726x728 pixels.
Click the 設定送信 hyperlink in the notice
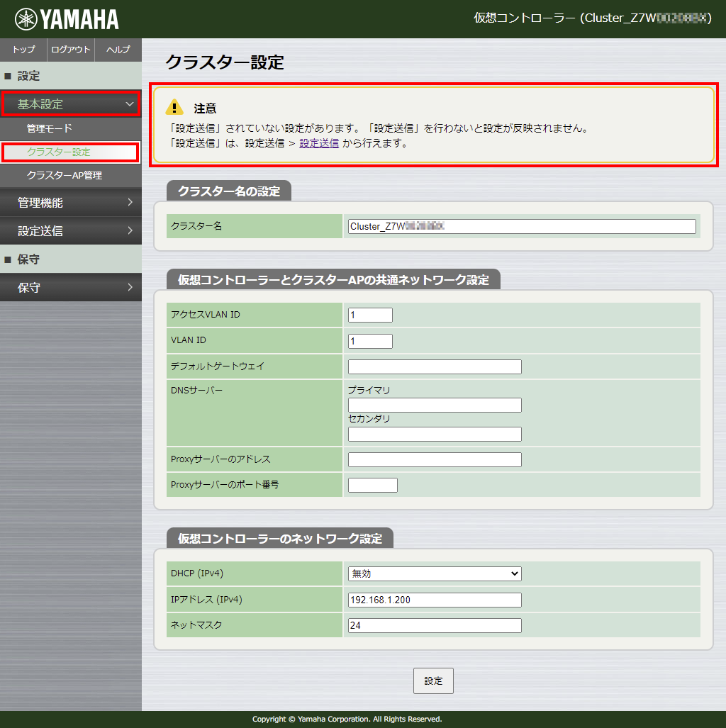click(x=318, y=143)
